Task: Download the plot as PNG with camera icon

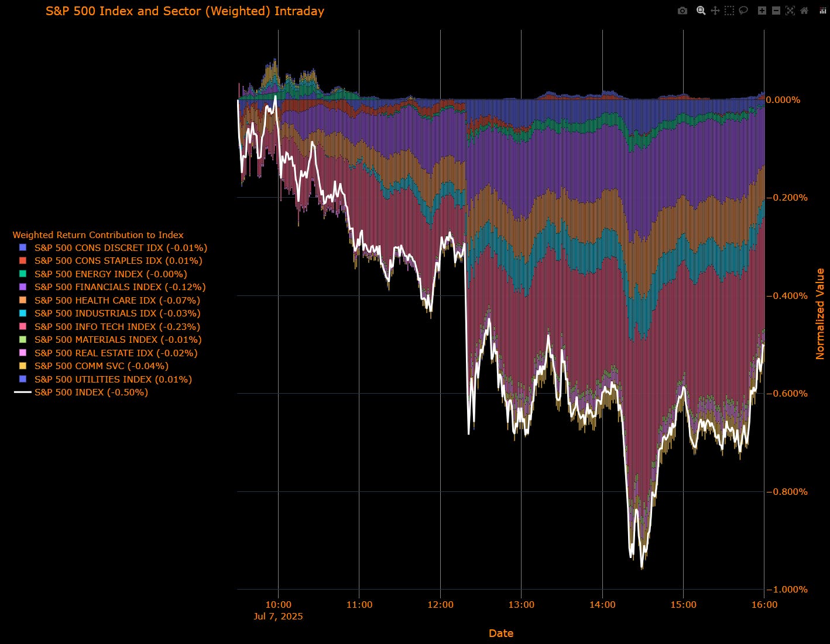Action: tap(682, 11)
